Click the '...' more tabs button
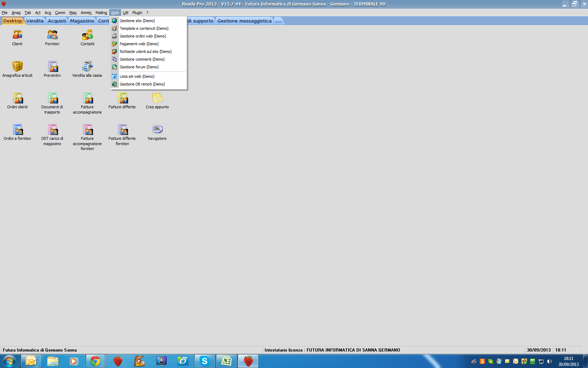This screenshot has width=588, height=368. (279, 21)
